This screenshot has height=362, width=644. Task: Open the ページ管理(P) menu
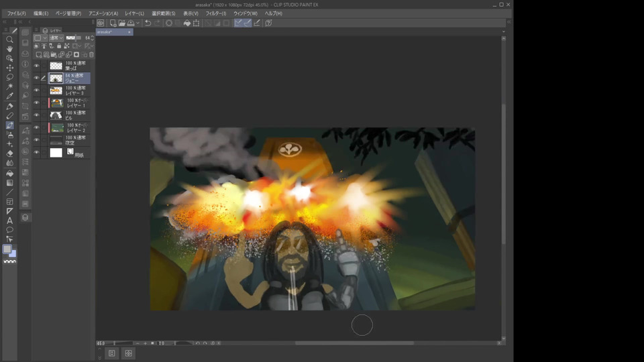point(68,13)
